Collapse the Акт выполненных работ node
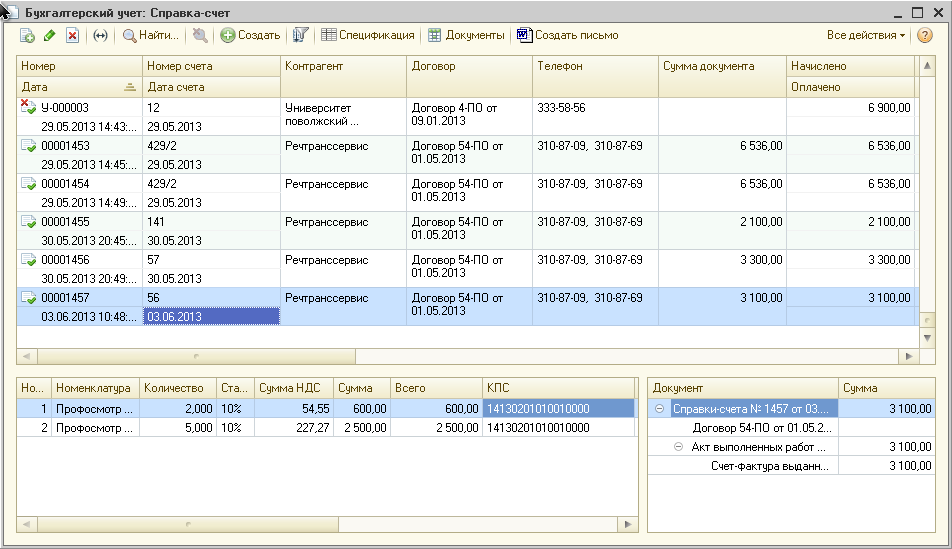This screenshot has width=952, height=549. pos(678,447)
